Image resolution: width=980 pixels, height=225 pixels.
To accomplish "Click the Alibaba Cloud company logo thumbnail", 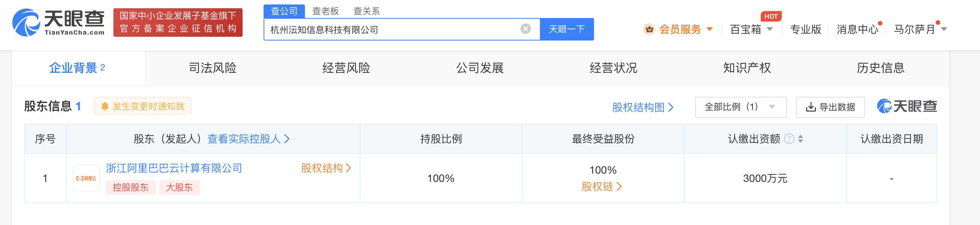I will [86, 178].
